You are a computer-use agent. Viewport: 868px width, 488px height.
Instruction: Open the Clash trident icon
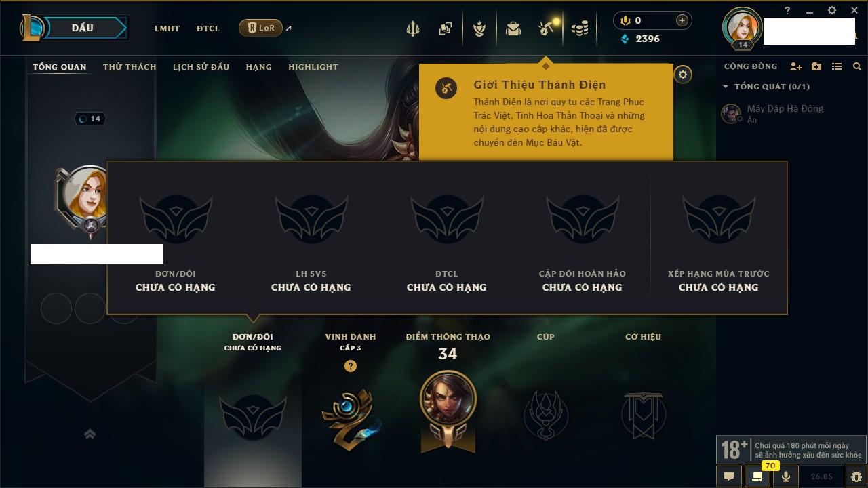412,28
